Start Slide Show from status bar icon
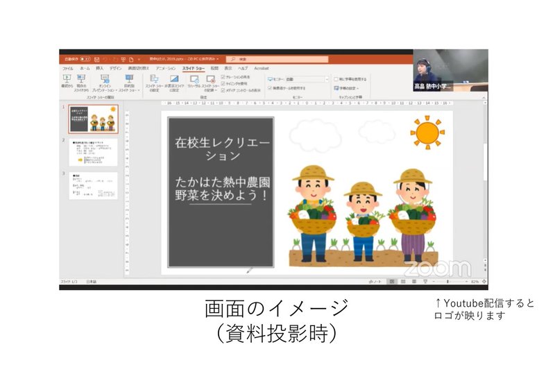555x392 pixels. (425, 282)
